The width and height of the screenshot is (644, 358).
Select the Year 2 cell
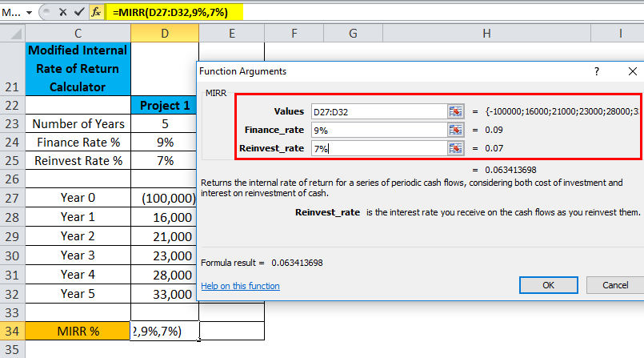(78, 236)
